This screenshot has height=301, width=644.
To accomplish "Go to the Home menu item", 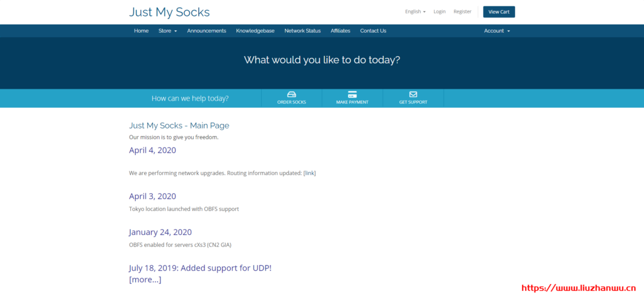I will coord(142,31).
